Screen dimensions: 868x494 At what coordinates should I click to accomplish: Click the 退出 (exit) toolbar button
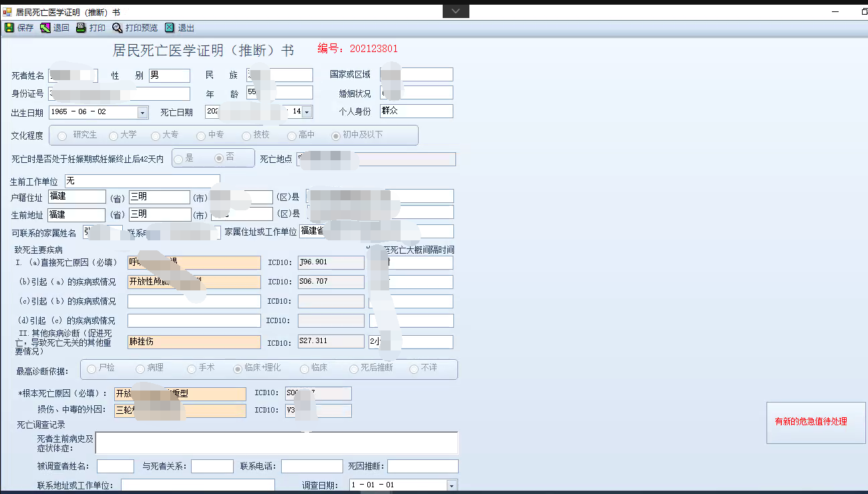point(180,28)
